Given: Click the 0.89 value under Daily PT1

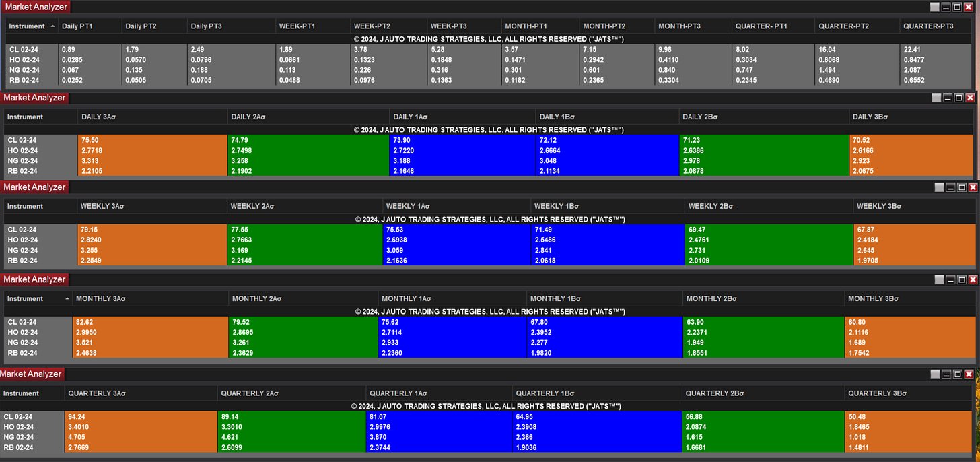Looking at the screenshot, I should [x=91, y=49].
